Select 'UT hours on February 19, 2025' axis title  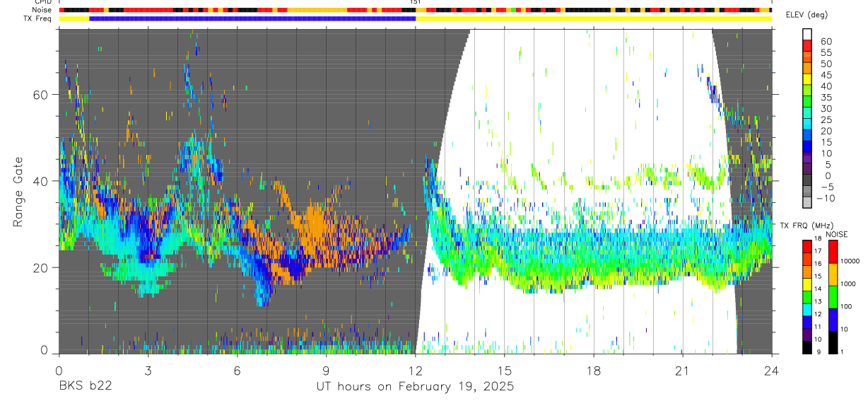tap(415, 387)
